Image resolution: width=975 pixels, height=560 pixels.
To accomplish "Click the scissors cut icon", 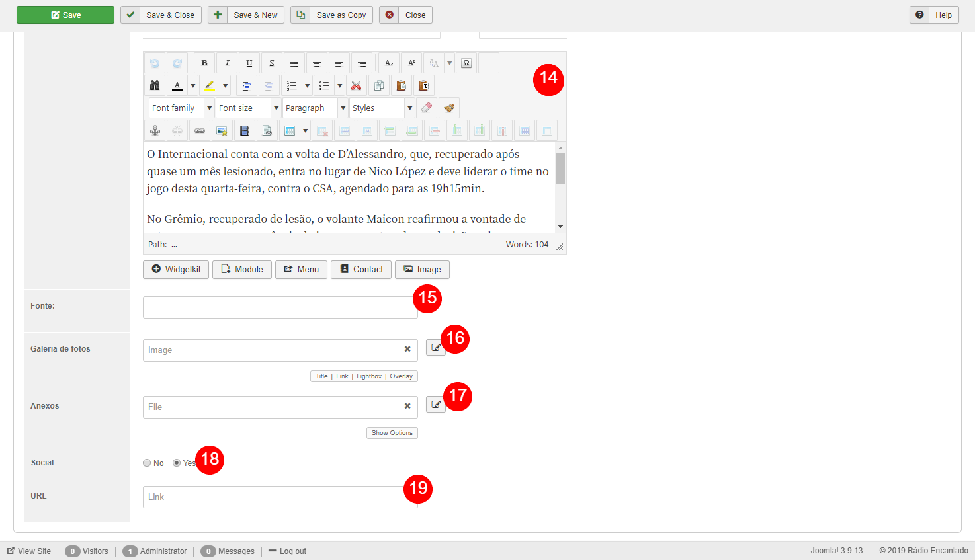I will point(356,86).
